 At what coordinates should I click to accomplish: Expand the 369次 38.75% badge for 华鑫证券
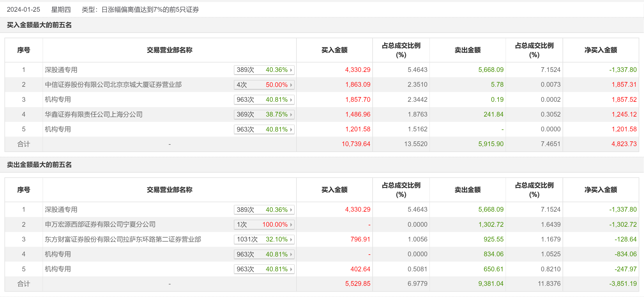[x=264, y=114]
